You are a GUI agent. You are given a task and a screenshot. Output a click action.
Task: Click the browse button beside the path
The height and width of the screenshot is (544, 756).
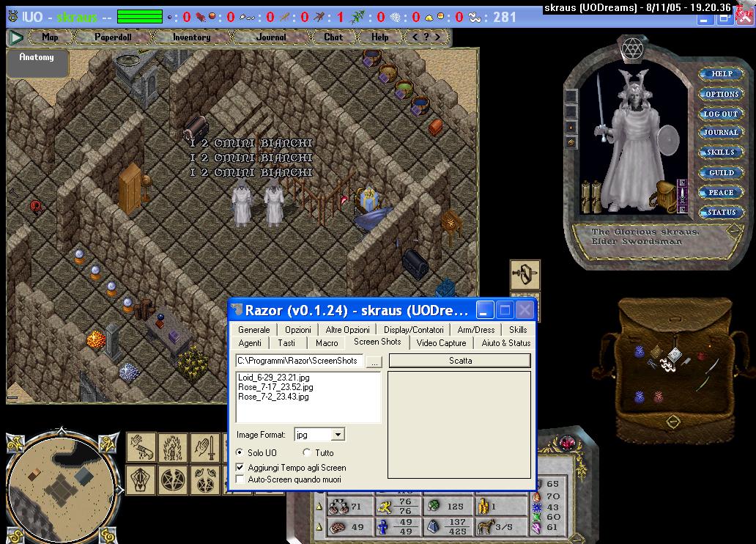point(374,361)
